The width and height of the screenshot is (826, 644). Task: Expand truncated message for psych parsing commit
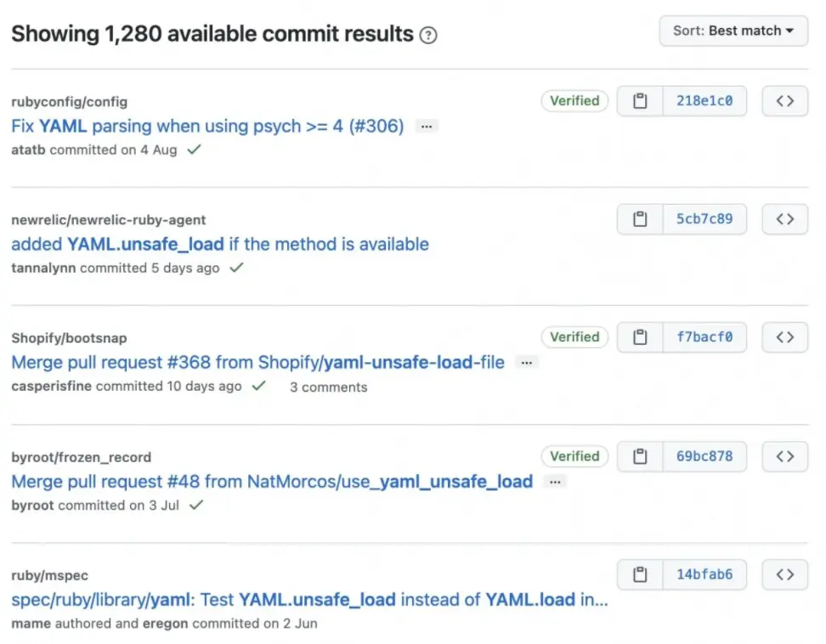point(426,126)
